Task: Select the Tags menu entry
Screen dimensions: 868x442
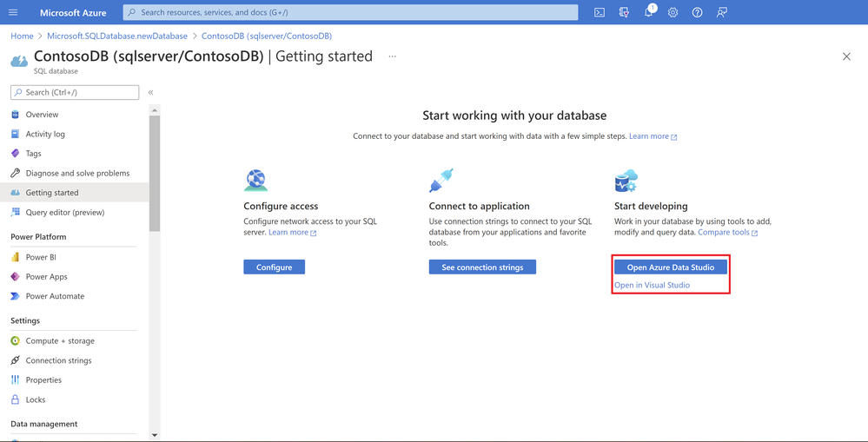Action: (x=33, y=153)
